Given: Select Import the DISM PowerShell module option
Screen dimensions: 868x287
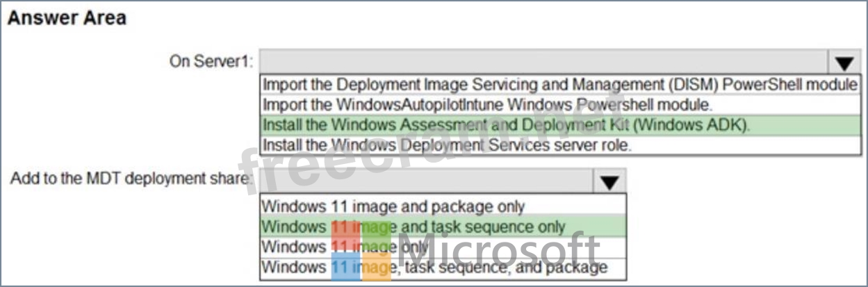Looking at the screenshot, I should 559,85.
